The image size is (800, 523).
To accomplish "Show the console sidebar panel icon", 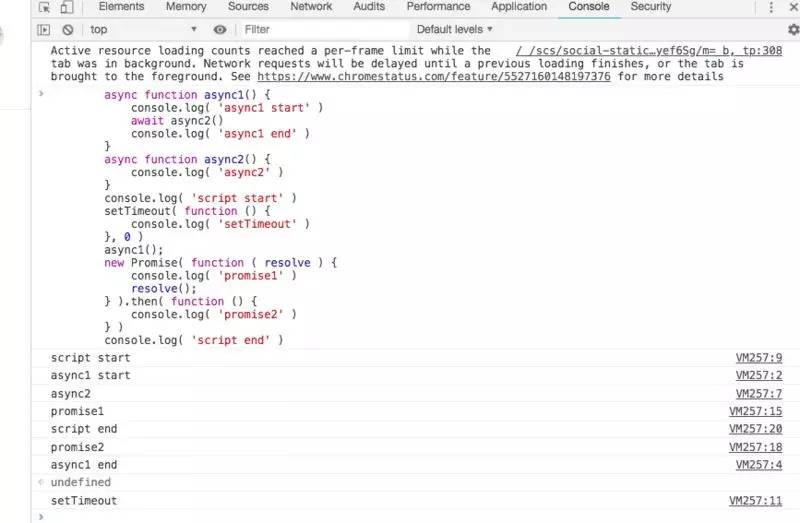I will 44,30.
